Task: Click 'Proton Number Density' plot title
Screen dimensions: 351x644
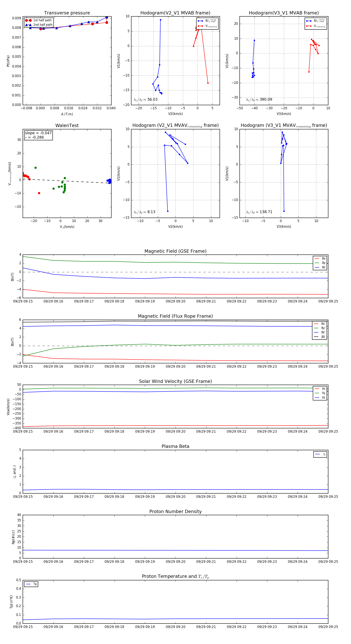Action: pos(175,511)
